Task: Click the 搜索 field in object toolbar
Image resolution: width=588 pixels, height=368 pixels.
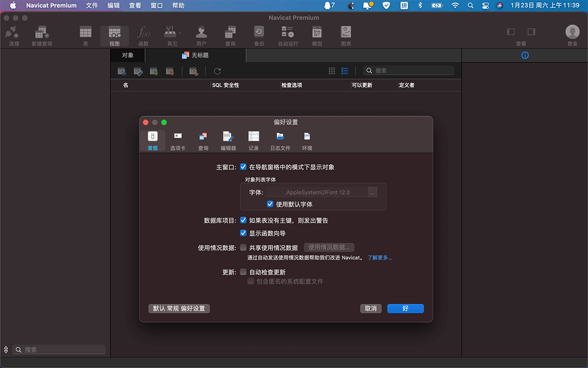Action: [x=409, y=71]
